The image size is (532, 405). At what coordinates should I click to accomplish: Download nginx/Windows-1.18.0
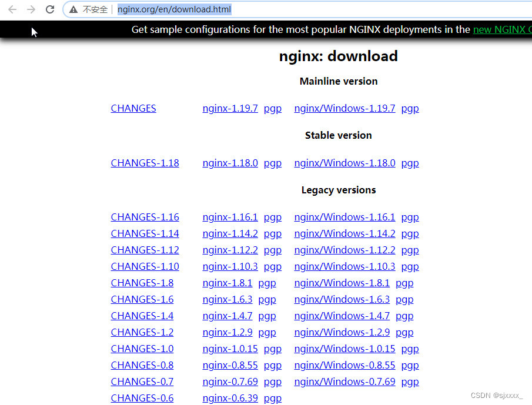(344, 163)
